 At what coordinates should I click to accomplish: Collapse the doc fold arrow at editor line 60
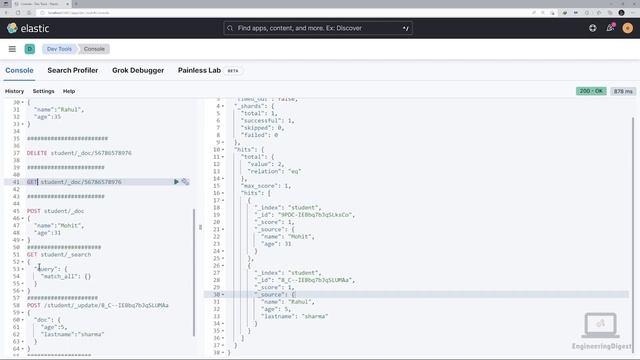pos(22,320)
